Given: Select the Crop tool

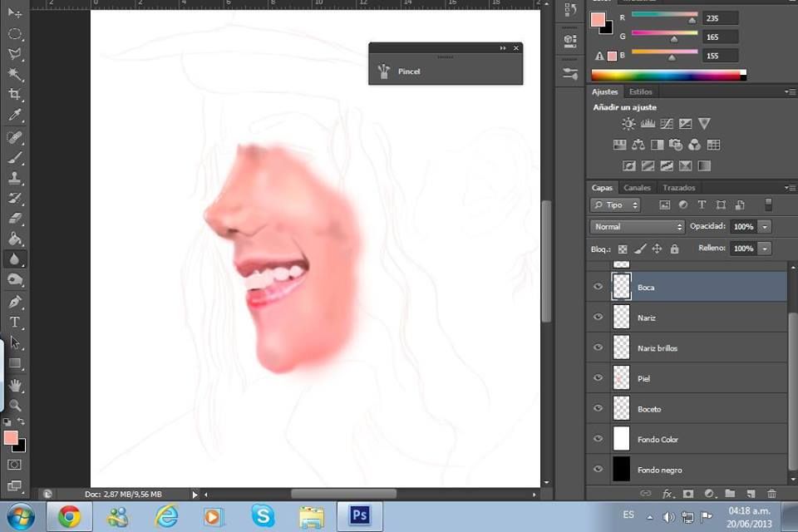Looking at the screenshot, I should (x=15, y=94).
